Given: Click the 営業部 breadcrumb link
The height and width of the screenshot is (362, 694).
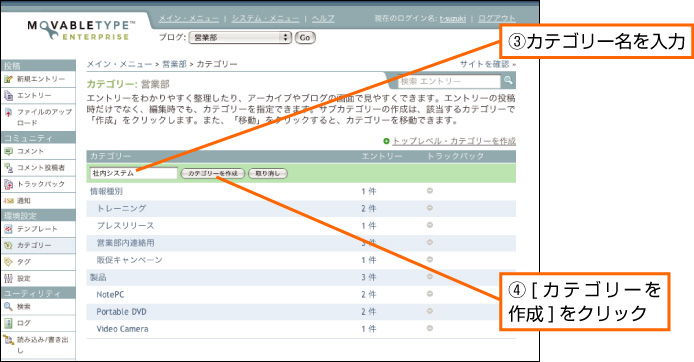Looking at the screenshot, I should click(x=174, y=64).
